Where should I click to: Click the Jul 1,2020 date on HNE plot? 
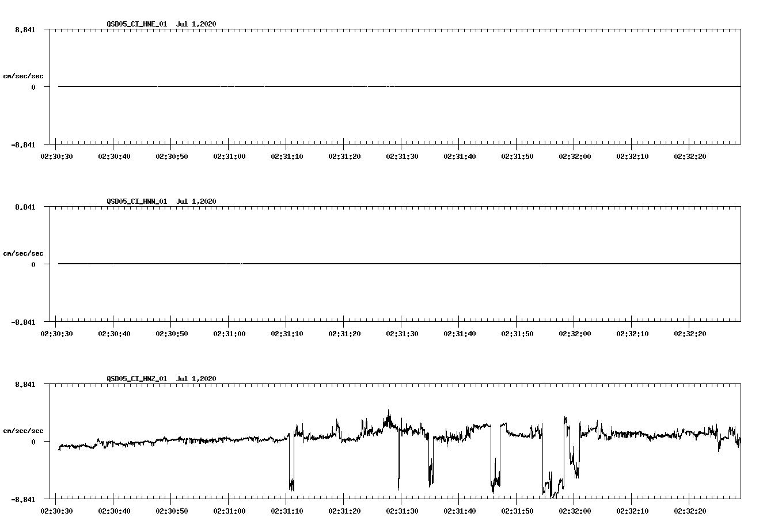(196, 24)
